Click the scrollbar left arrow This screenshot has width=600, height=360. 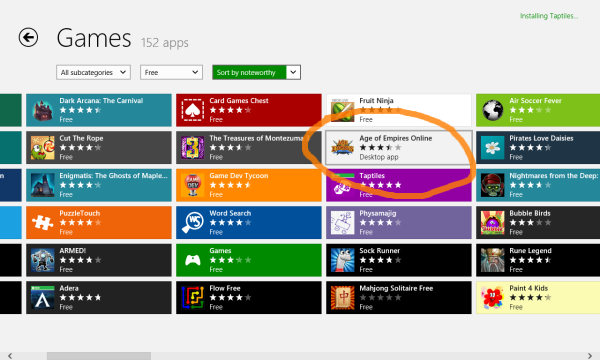[10, 356]
